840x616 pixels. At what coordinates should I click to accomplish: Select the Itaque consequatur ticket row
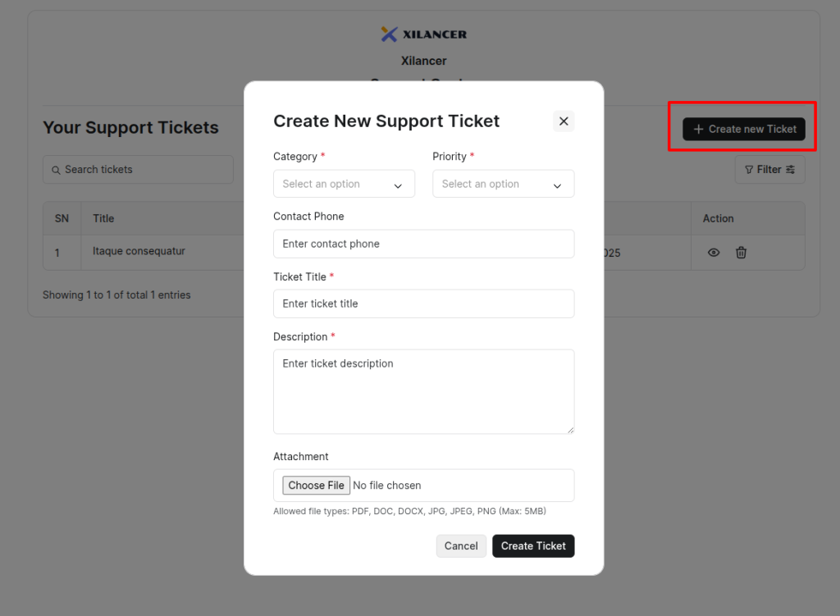139,252
